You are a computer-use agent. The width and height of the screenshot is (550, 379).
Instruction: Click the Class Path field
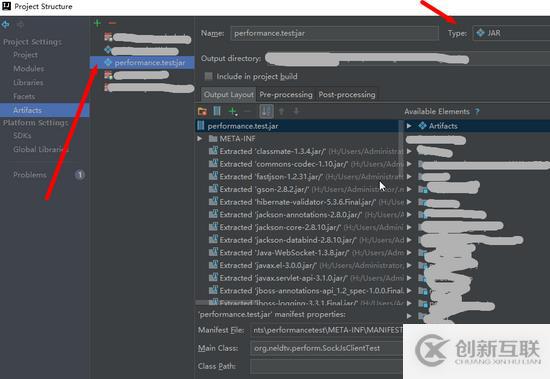[326, 366]
